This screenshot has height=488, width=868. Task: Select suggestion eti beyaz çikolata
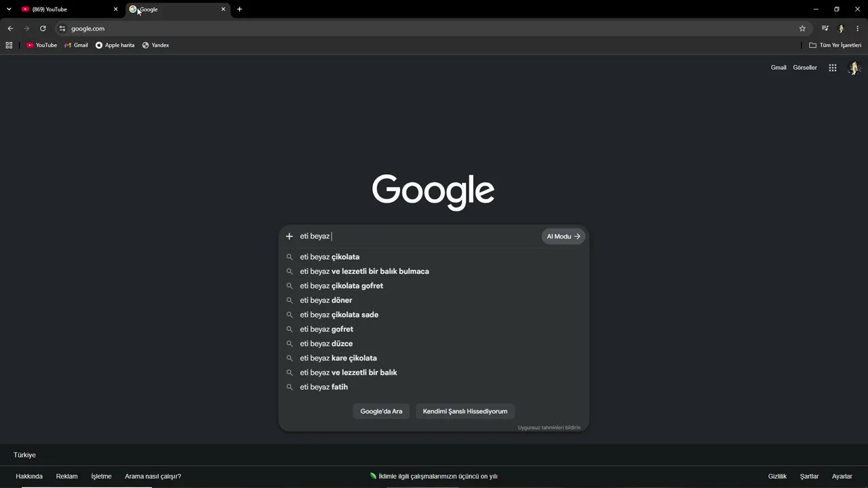pos(434,257)
